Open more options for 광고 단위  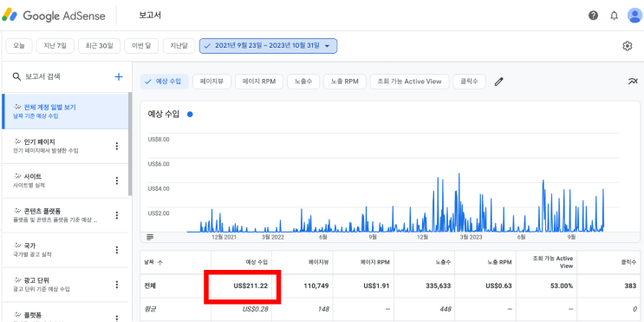click(x=117, y=285)
